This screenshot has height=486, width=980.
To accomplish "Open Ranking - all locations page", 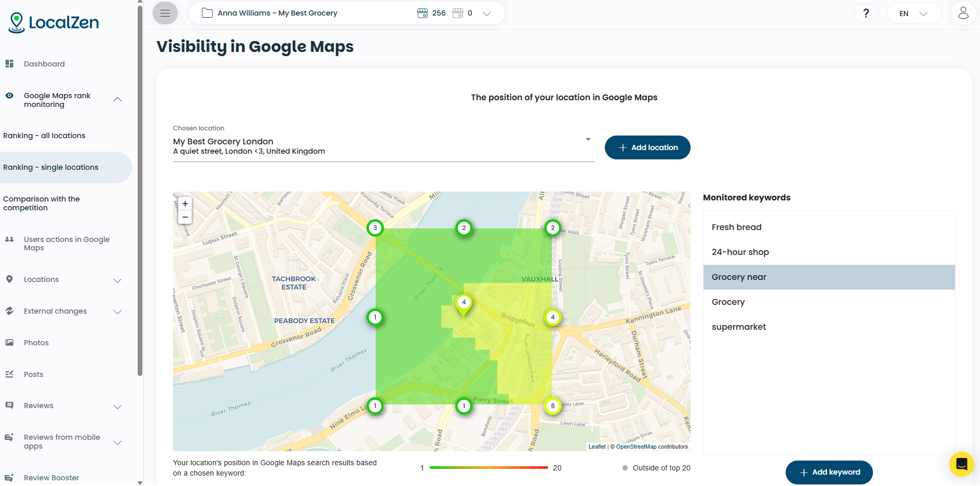I will click(44, 136).
